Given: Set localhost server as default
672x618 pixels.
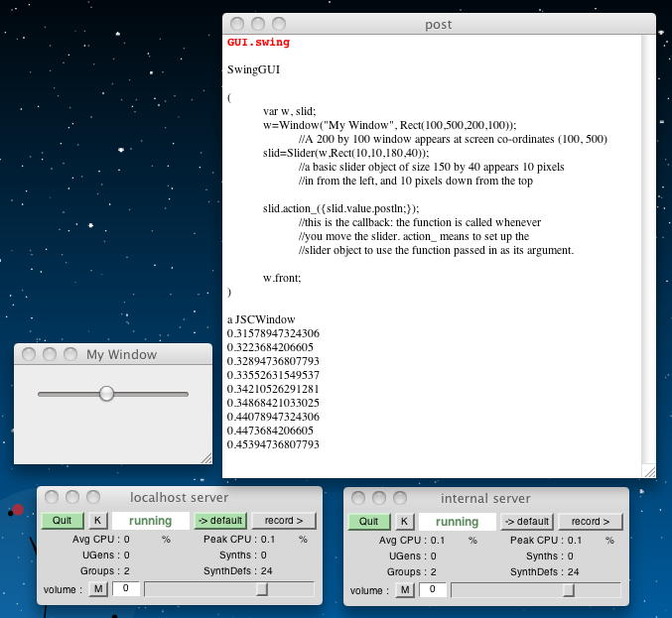Looking at the screenshot, I should tap(219, 521).
